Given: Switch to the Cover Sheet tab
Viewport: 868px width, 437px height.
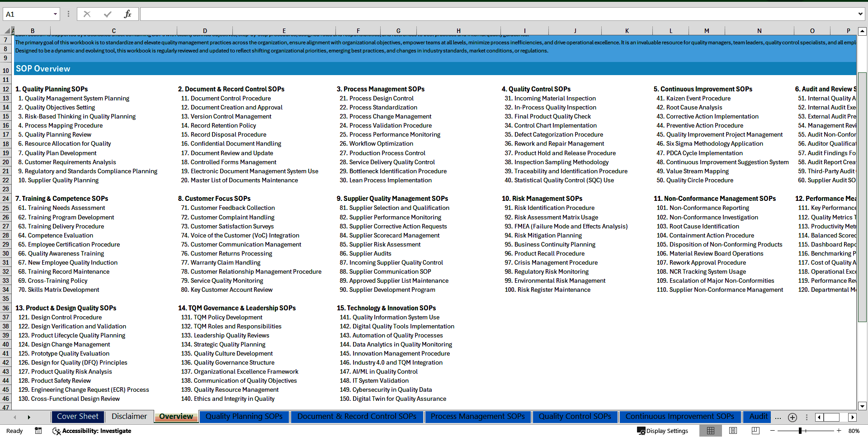Looking at the screenshot, I should [x=77, y=416].
